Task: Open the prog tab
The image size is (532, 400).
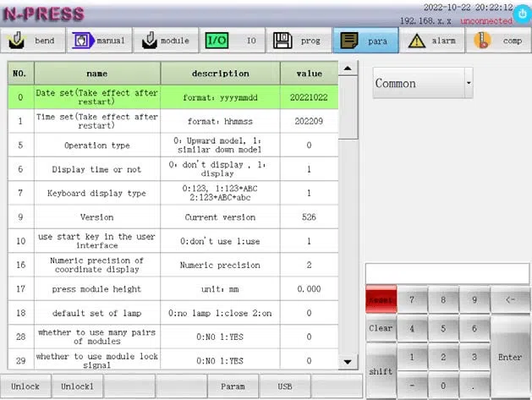Action: pos(299,41)
